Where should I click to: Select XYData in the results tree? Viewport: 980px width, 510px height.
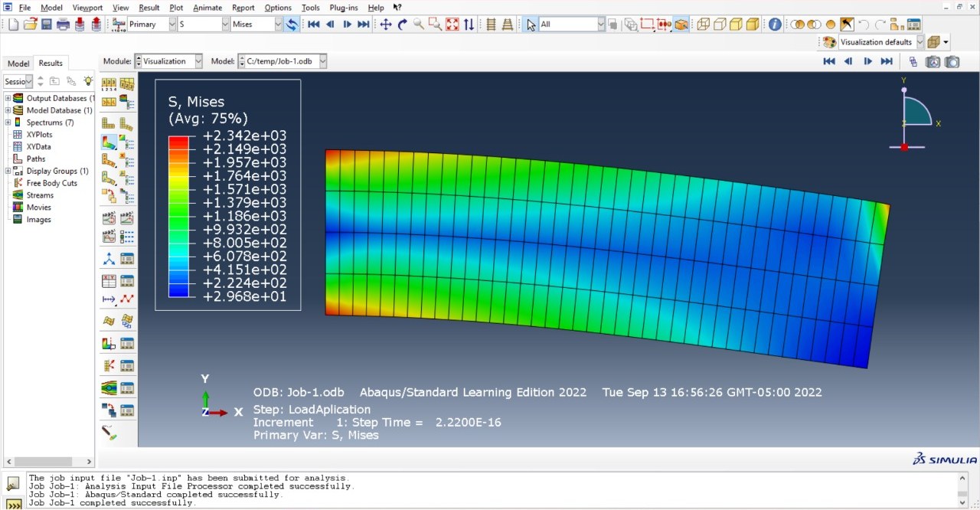click(x=38, y=147)
